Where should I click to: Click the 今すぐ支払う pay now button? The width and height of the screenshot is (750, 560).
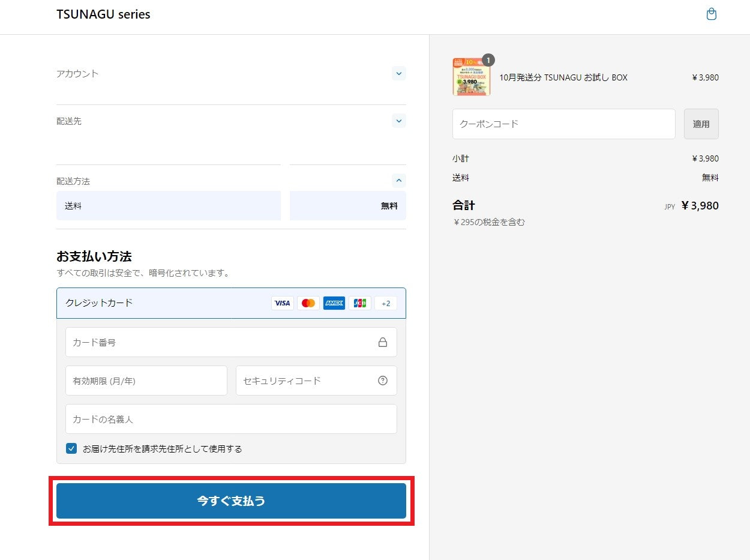231,501
